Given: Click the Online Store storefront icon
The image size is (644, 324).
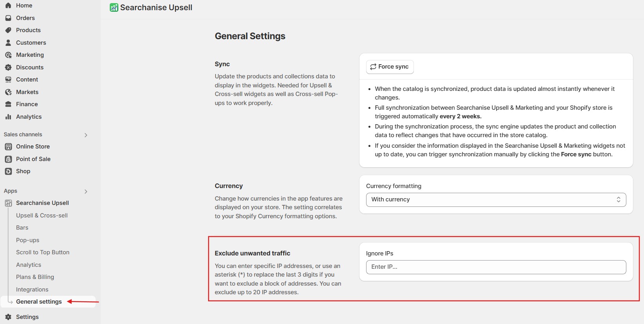Looking at the screenshot, I should [8, 147].
